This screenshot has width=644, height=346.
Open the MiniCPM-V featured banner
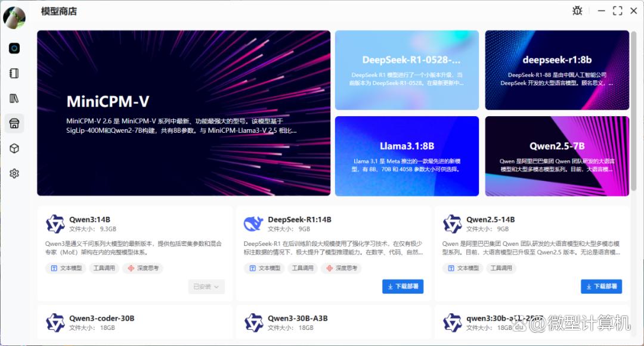pos(184,113)
